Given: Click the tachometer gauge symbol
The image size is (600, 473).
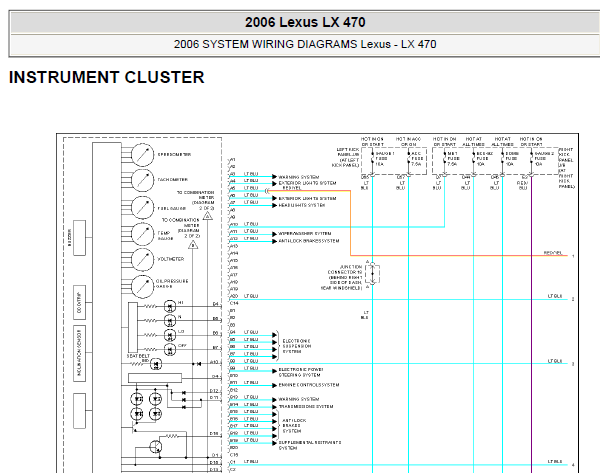Looking at the screenshot, I should pyautogui.click(x=142, y=180).
